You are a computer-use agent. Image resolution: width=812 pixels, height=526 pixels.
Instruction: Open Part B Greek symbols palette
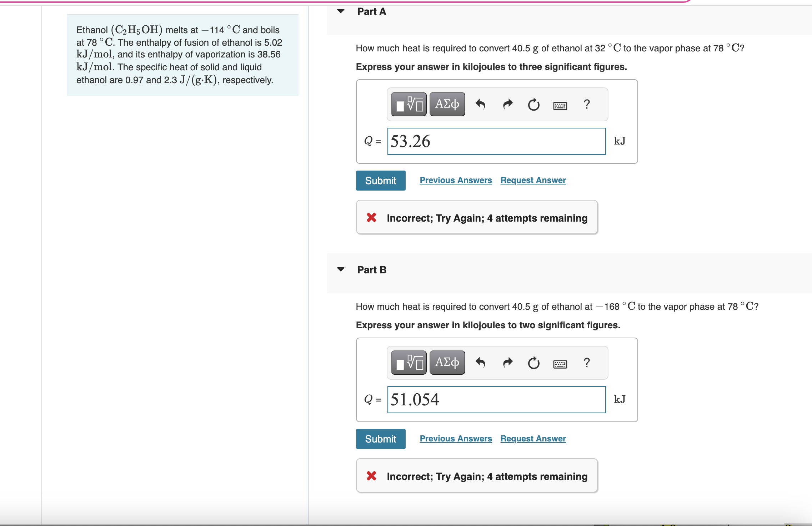447,363
